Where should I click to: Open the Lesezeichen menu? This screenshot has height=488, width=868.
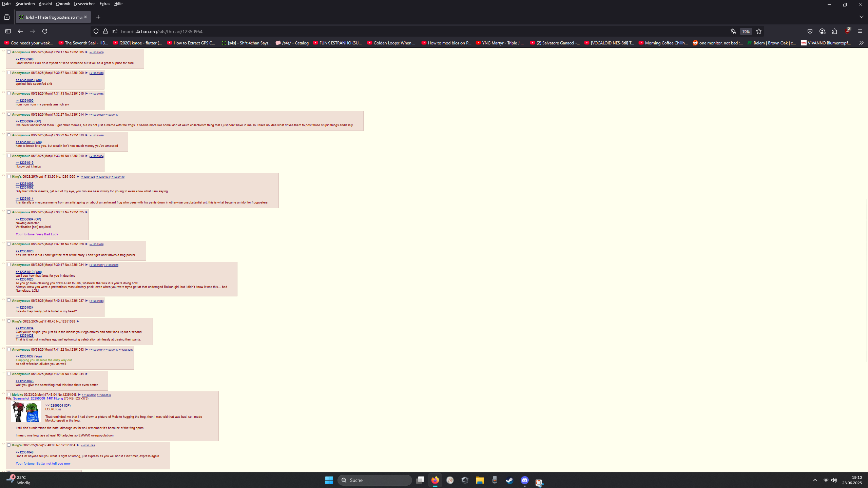85,4
